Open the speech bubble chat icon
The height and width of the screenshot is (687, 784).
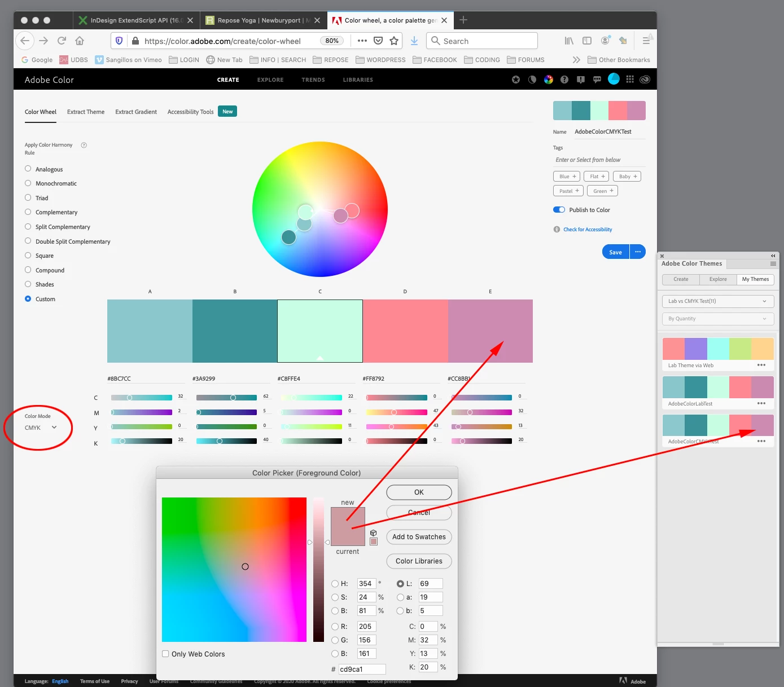tap(597, 80)
